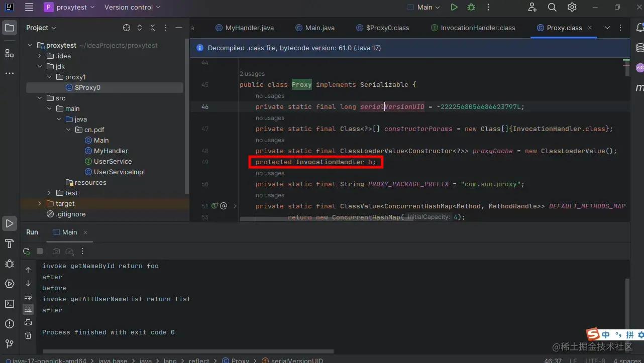This screenshot has width=644, height=363.
Task: Open the Debug tool window bug icon
Action: [x=9, y=264]
